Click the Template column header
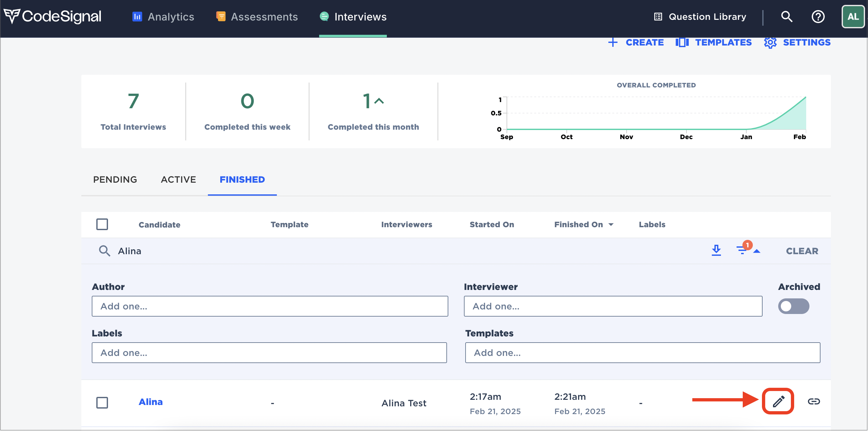 pos(290,225)
